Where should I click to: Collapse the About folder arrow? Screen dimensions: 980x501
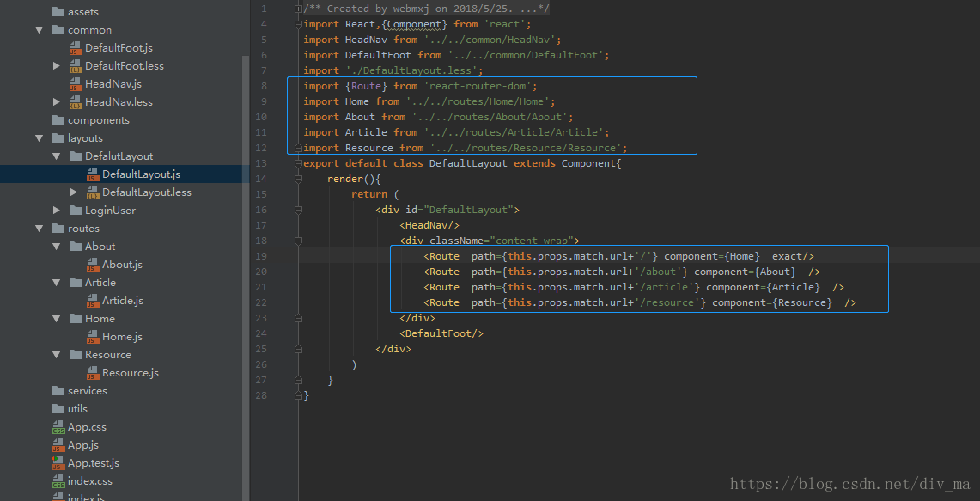(56, 247)
